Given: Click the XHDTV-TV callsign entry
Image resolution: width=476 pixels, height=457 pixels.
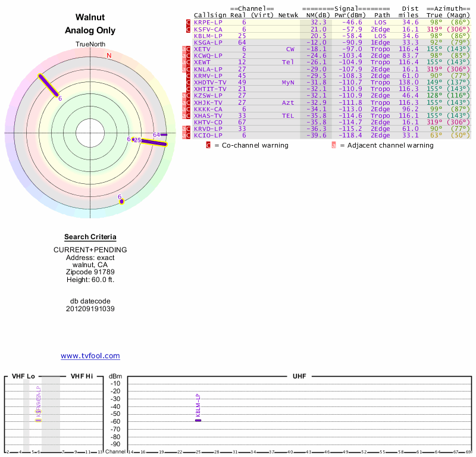Looking at the screenshot, I should coord(210,82).
